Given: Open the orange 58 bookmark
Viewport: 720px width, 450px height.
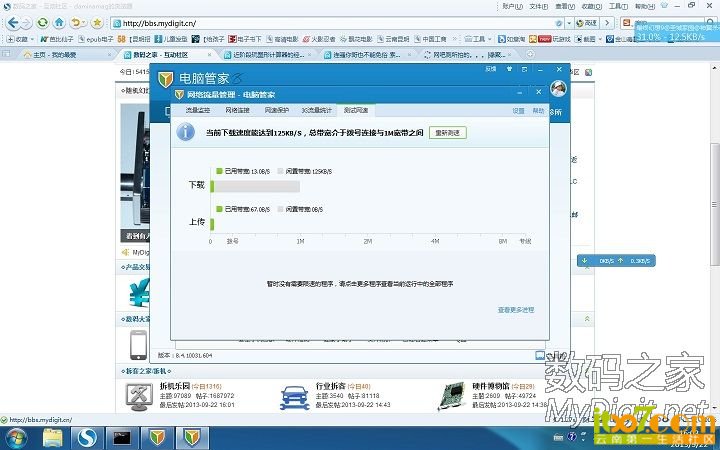Looking at the screenshot, I should point(121,39).
